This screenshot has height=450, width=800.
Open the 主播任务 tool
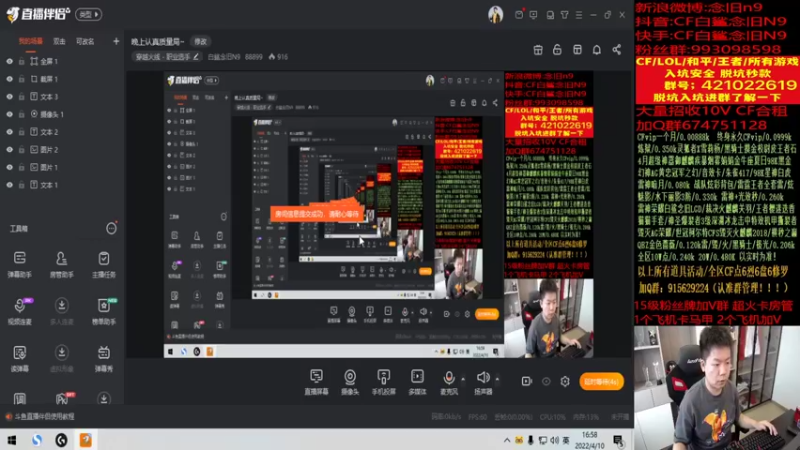coord(104,264)
